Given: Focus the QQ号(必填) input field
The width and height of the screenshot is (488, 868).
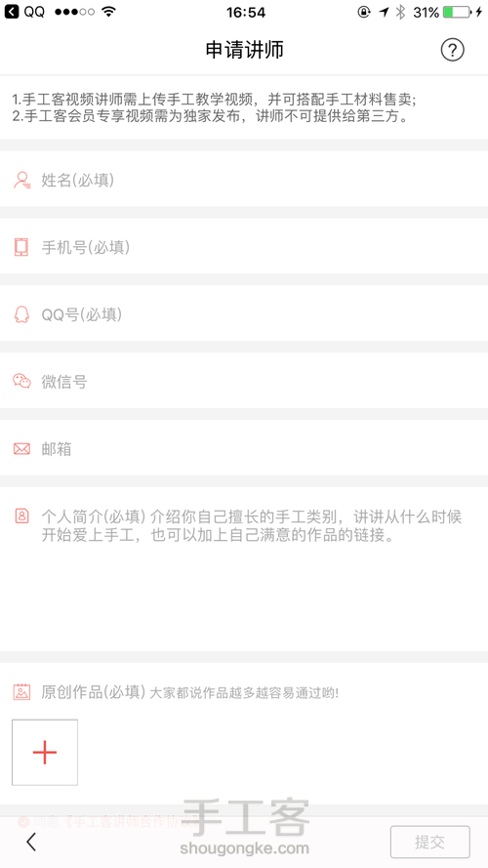Looking at the screenshot, I should [x=244, y=314].
